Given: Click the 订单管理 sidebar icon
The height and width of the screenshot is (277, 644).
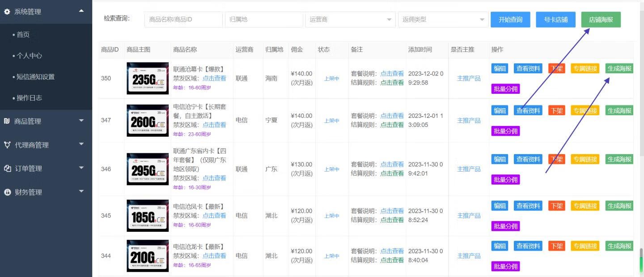Looking at the screenshot, I should [7, 168].
